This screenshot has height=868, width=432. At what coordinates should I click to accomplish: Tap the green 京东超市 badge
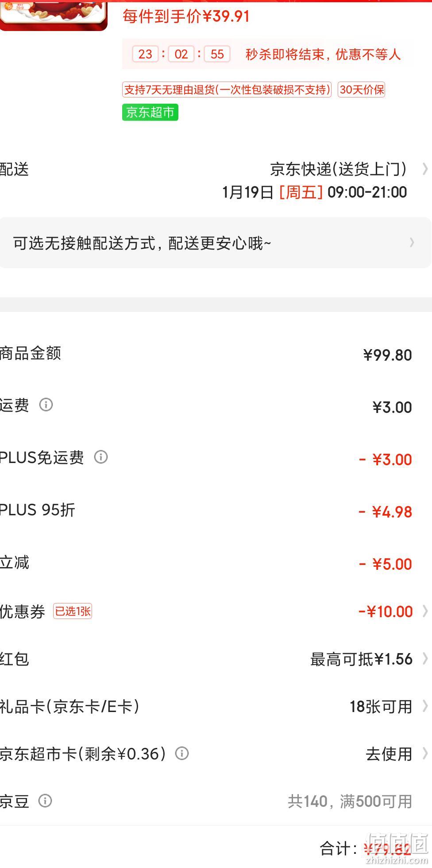click(150, 112)
